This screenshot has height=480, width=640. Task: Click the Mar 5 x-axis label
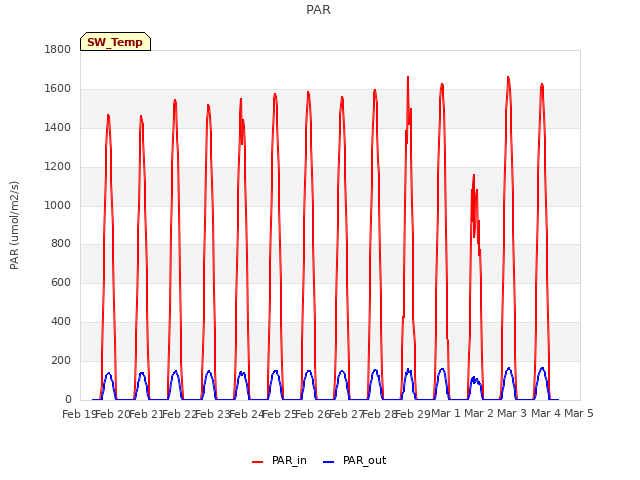tap(579, 413)
